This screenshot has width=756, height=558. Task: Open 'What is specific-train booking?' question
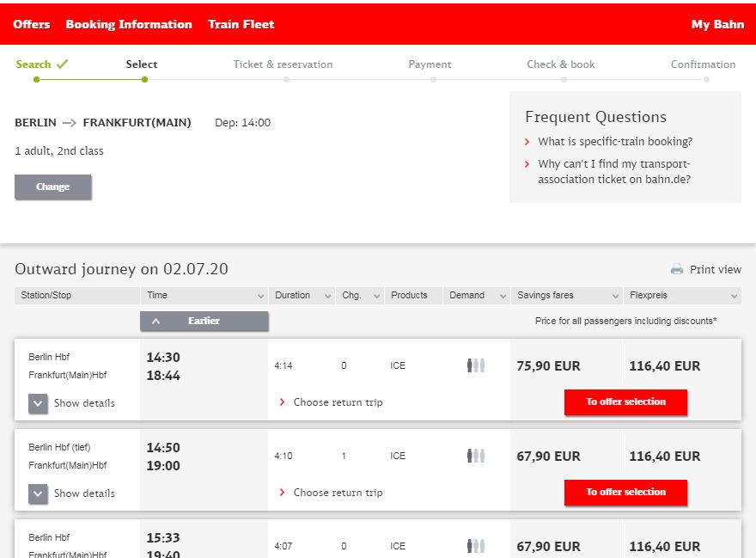coord(614,141)
